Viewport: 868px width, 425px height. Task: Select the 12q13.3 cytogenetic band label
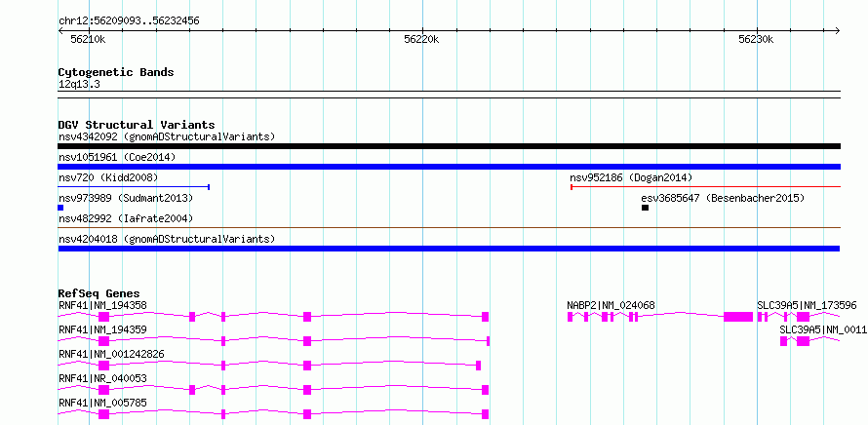[79, 85]
